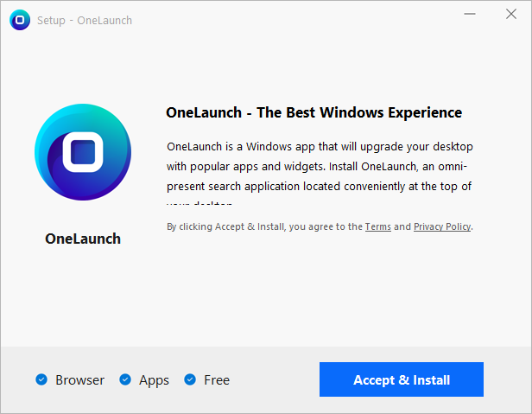Click the OneLaunch description paragraph

(320, 166)
